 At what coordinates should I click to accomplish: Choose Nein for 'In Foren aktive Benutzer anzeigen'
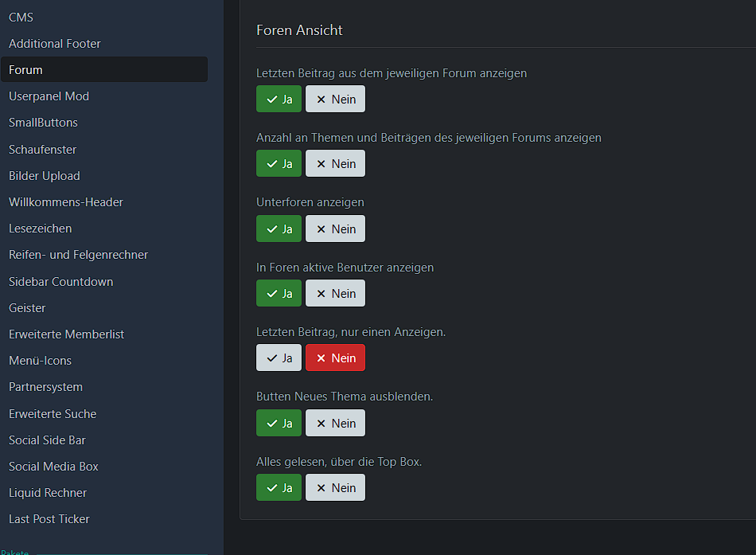pyautogui.click(x=335, y=294)
